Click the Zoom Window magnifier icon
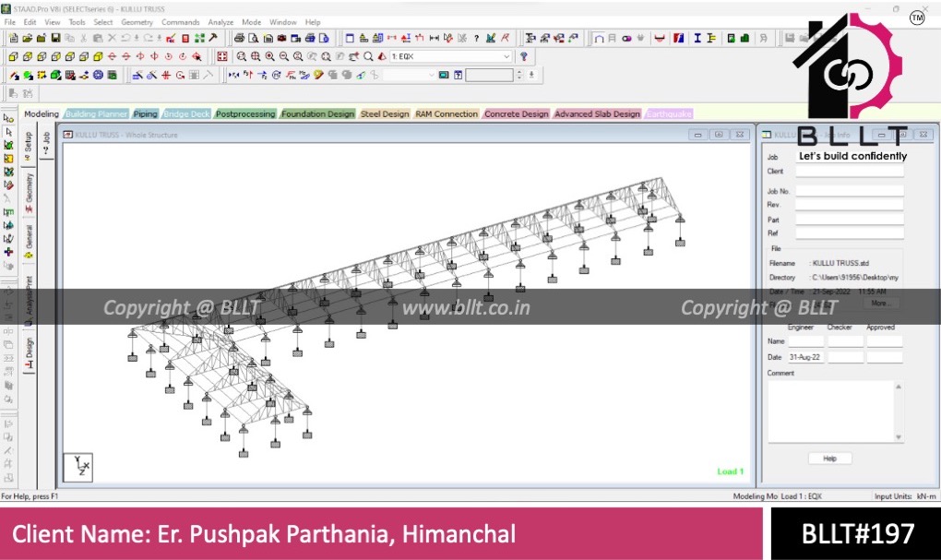941x560 pixels. [242, 56]
